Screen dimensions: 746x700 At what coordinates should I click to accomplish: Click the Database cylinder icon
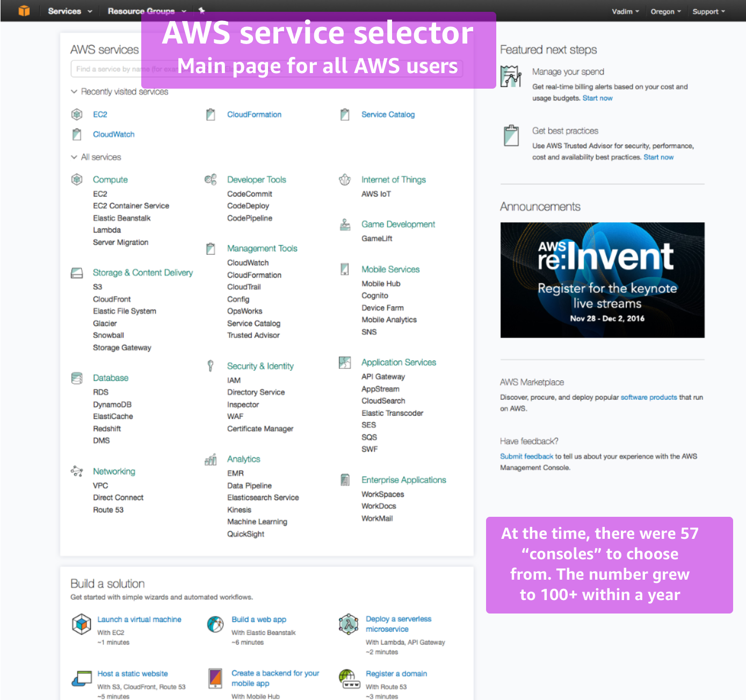(x=77, y=378)
